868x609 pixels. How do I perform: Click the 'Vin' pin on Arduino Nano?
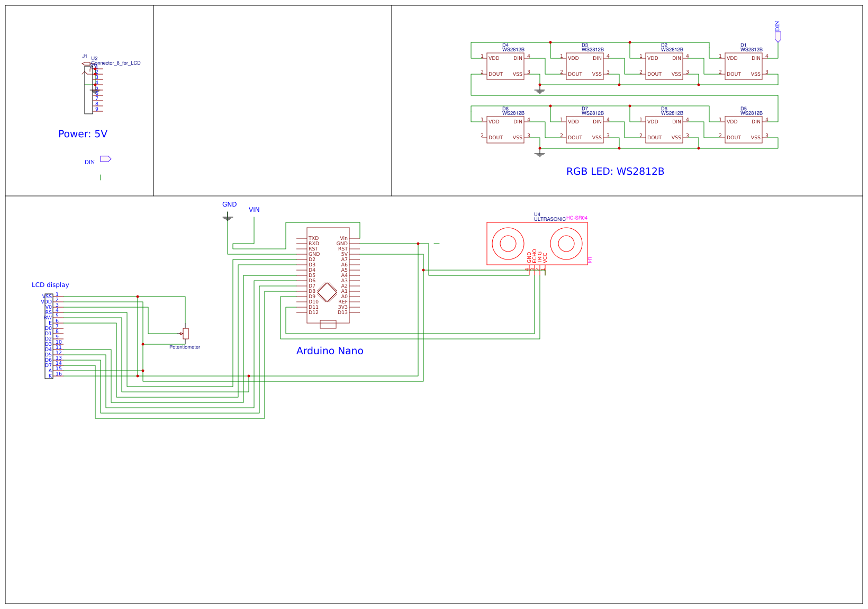[344, 238]
